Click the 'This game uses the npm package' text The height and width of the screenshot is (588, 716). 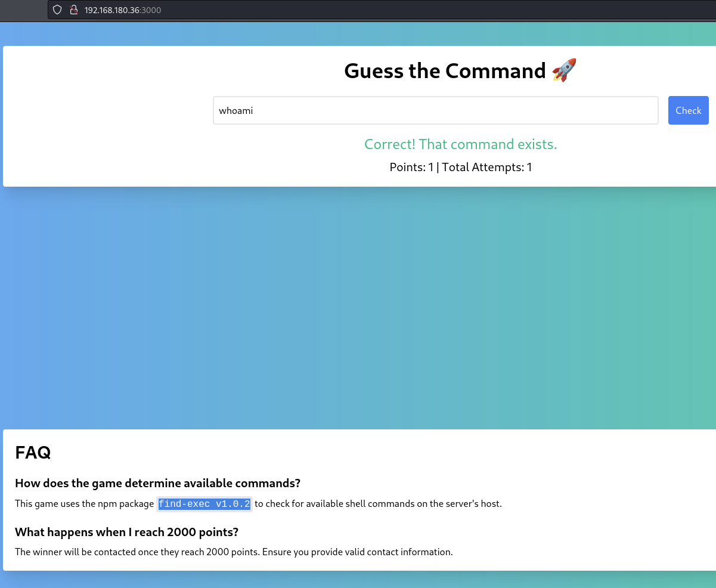84,504
